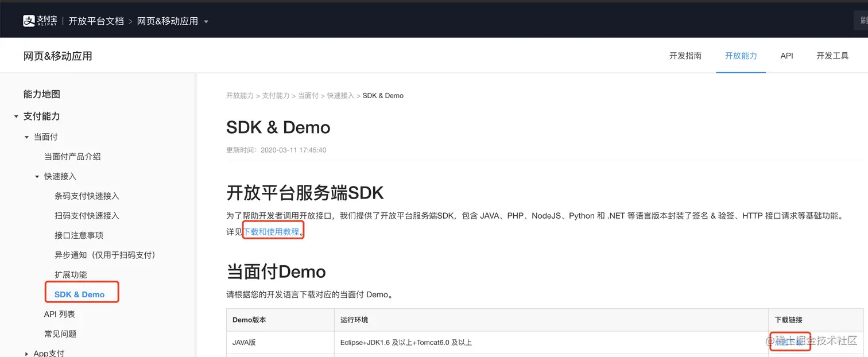
Task: Collapse the 快速接入 tree arrow
Action: 37,176
